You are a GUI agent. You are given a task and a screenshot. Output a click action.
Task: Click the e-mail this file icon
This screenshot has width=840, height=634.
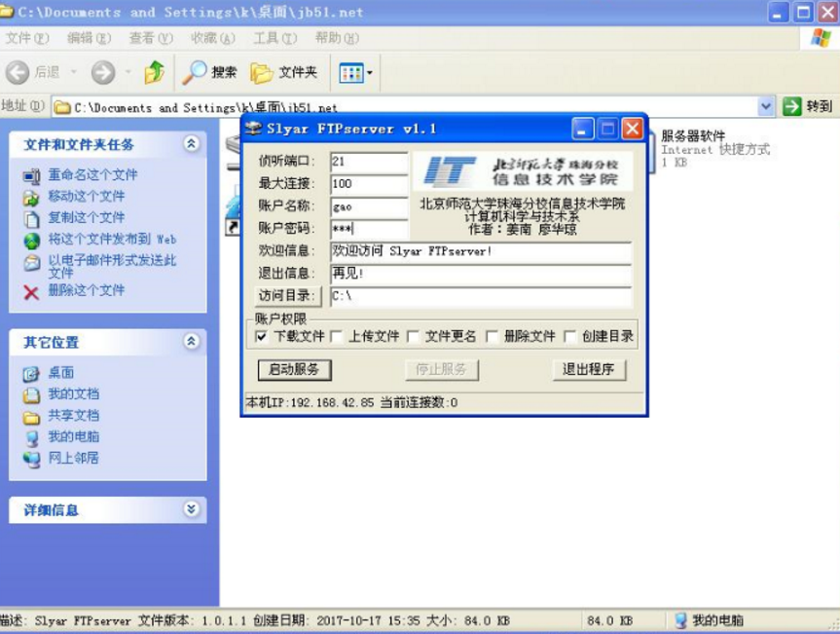[x=31, y=263]
